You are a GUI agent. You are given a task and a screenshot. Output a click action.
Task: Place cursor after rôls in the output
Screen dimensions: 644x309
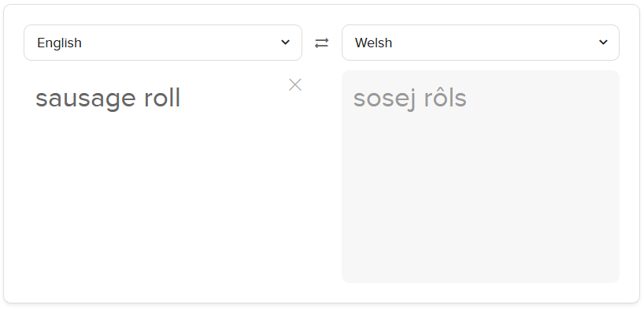[x=468, y=98]
